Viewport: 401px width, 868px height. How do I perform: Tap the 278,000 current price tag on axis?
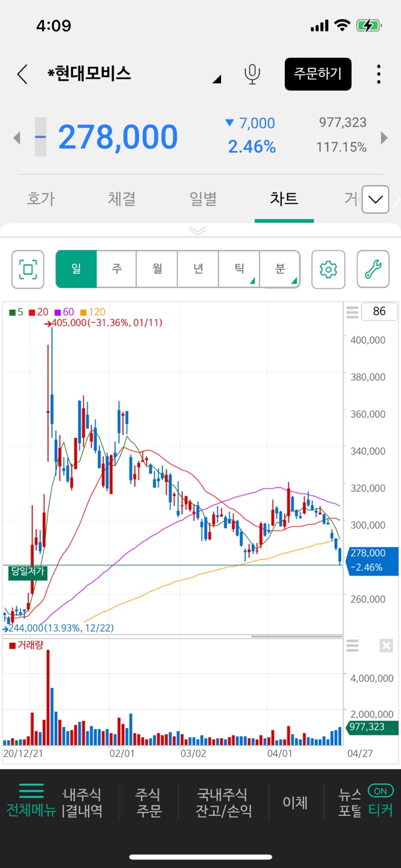372,561
